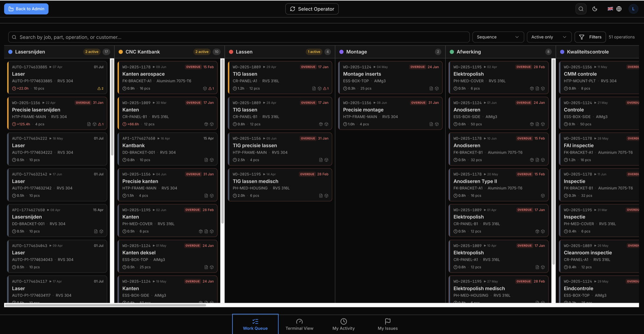Click 2 active badge in Lasersnijden header
Screen dimensions: 644x334
[x=92, y=52]
